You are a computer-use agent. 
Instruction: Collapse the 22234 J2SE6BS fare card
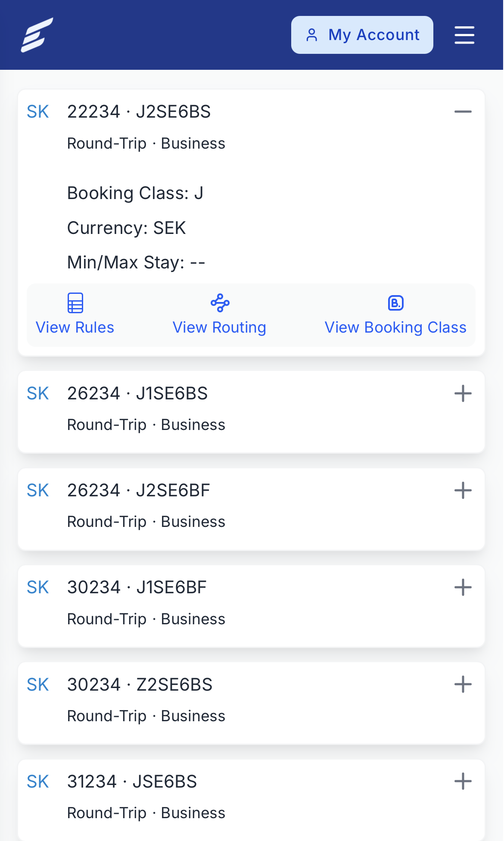click(x=463, y=112)
